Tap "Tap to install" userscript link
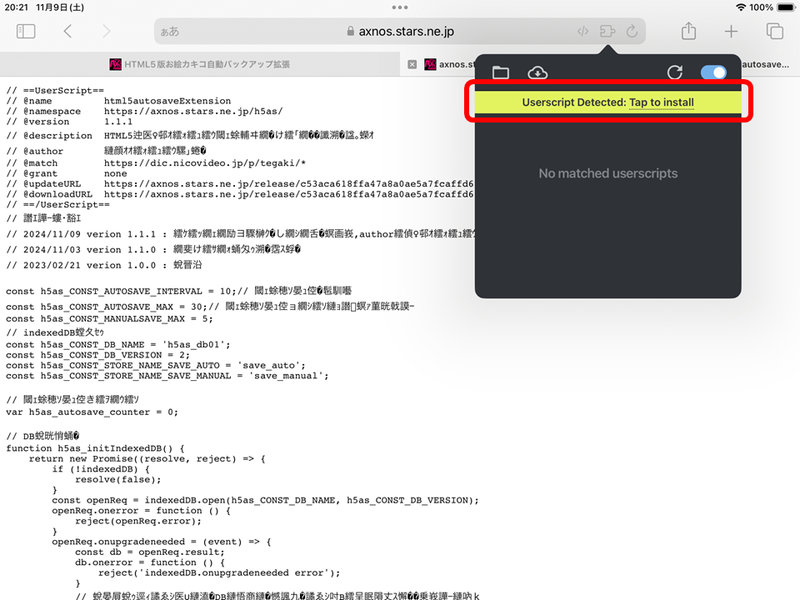The image size is (800, 600). [661, 102]
